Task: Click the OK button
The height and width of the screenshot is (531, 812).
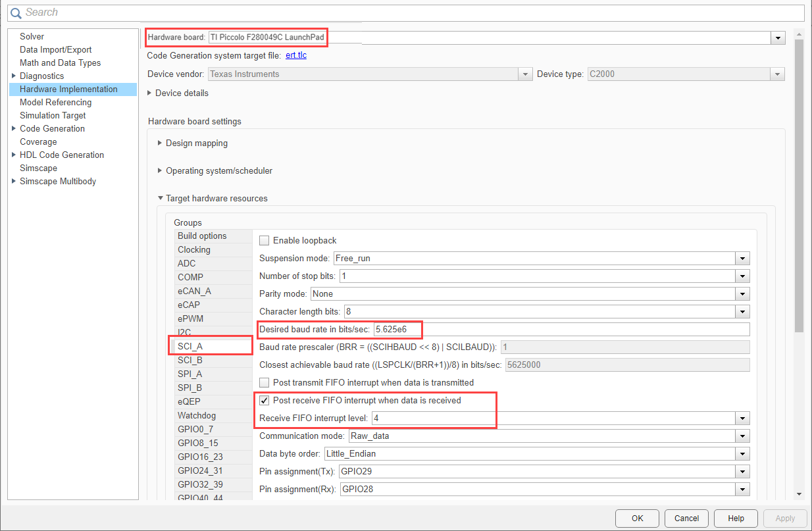Action: tap(637, 518)
